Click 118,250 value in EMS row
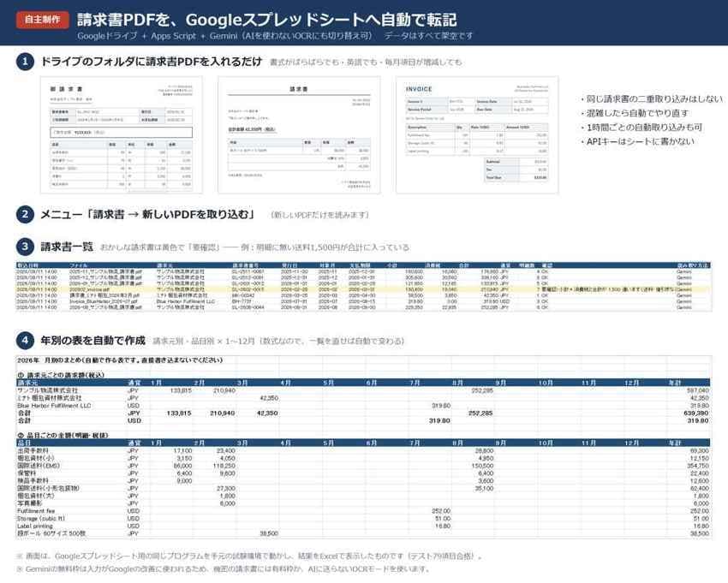 224,466
